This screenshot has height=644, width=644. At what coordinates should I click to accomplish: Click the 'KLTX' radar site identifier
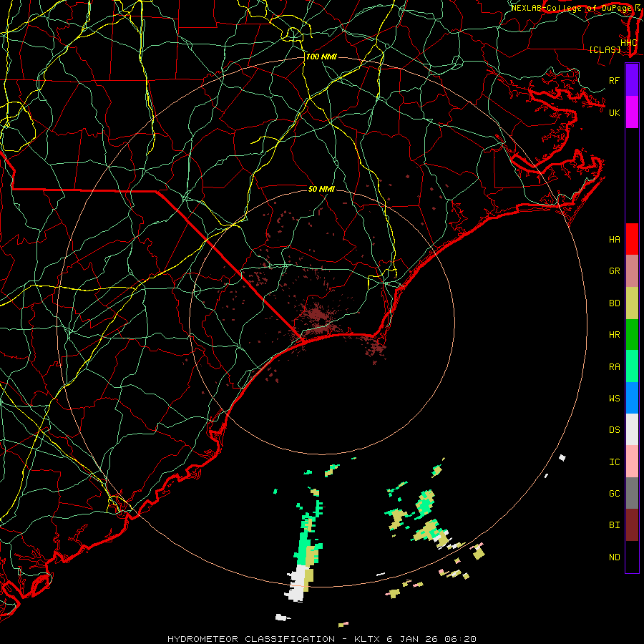[x=366, y=639]
